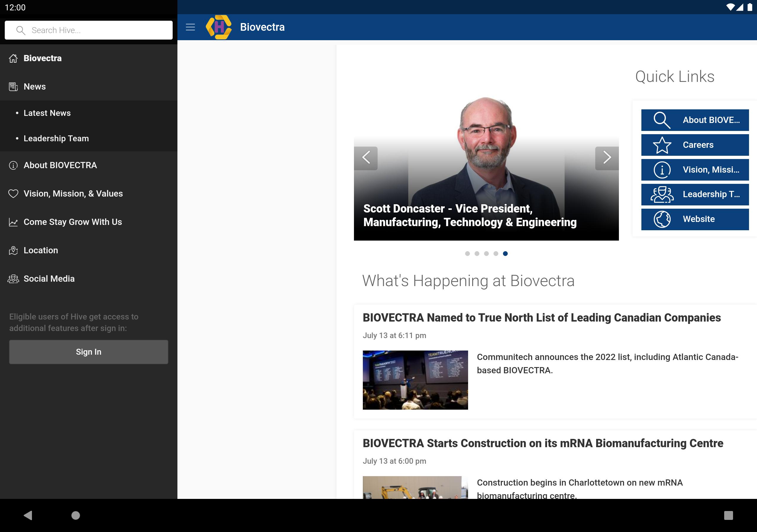
Task: Click 'July 13 at 6:11 pm' timestamp
Action: point(394,335)
